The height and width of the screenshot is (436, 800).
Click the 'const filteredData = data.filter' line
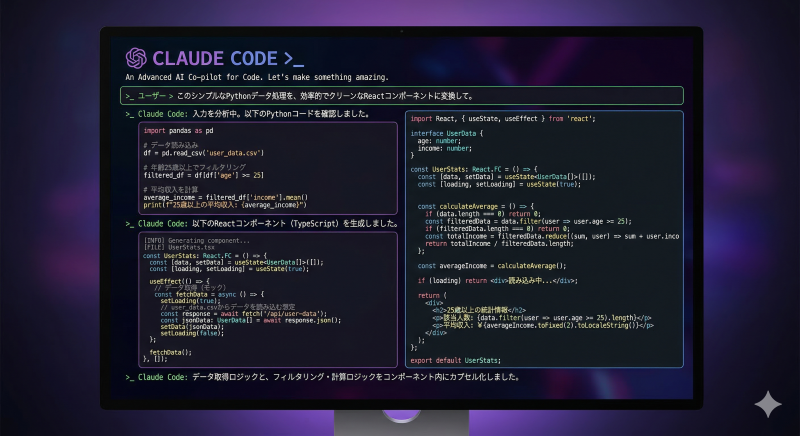tap(528, 221)
